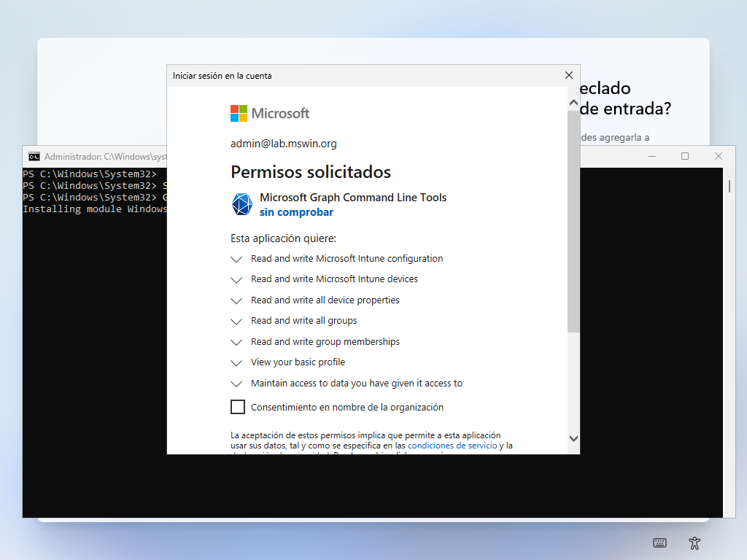
Task: Click the Microsoft Graph Command Line Tools app icon
Action: coord(242,204)
